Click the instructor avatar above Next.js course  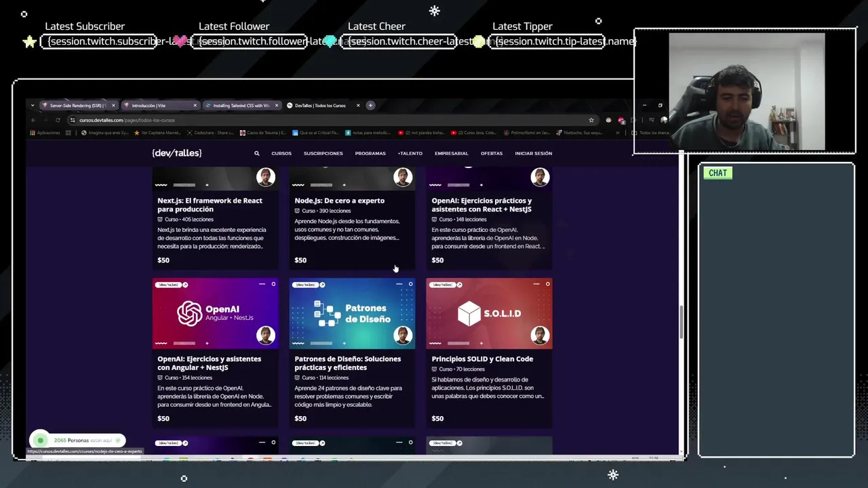point(265,177)
